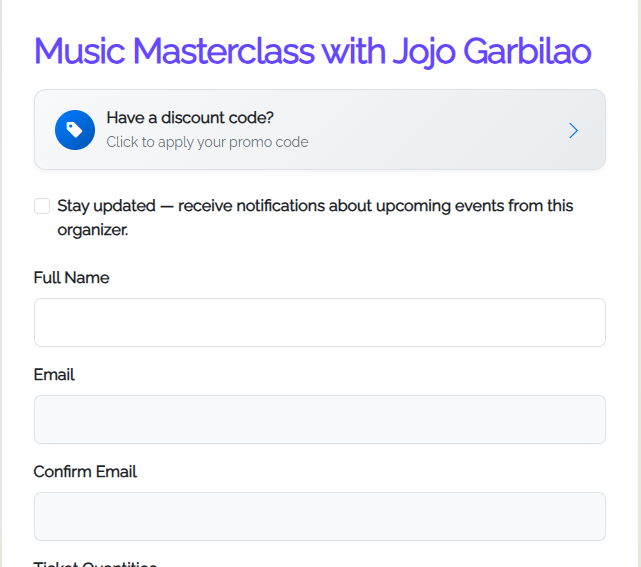The width and height of the screenshot is (641, 567).
Task: Focus the Confirm Email input field
Action: click(x=320, y=516)
